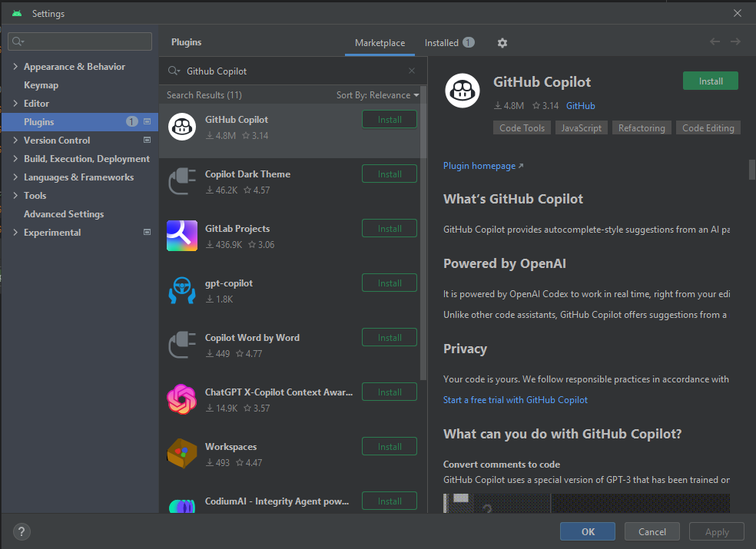
Task: Install the Copilot Dark Theme plugin
Action: [x=389, y=174]
